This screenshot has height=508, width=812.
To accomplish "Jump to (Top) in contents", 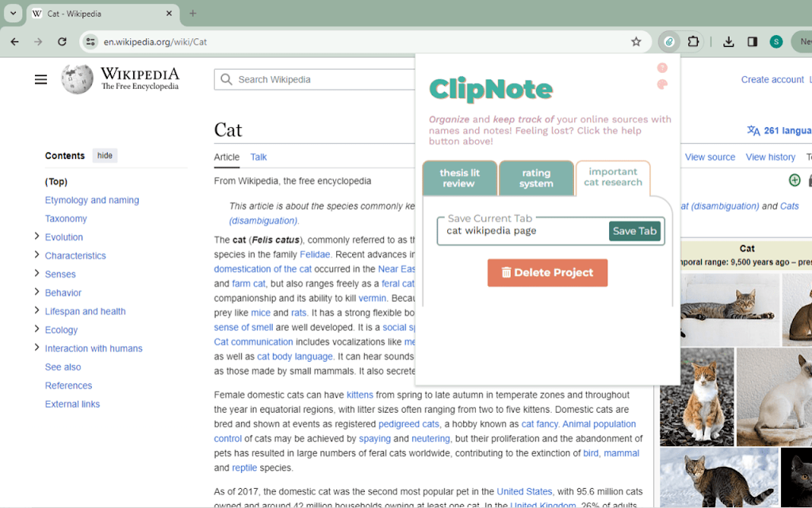I will point(56,182).
